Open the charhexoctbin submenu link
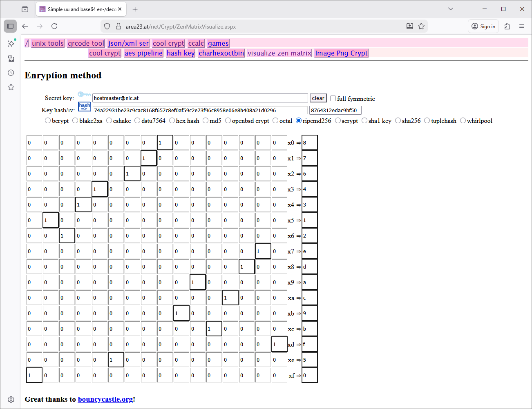Viewport: 532px width, 409px height. point(221,53)
